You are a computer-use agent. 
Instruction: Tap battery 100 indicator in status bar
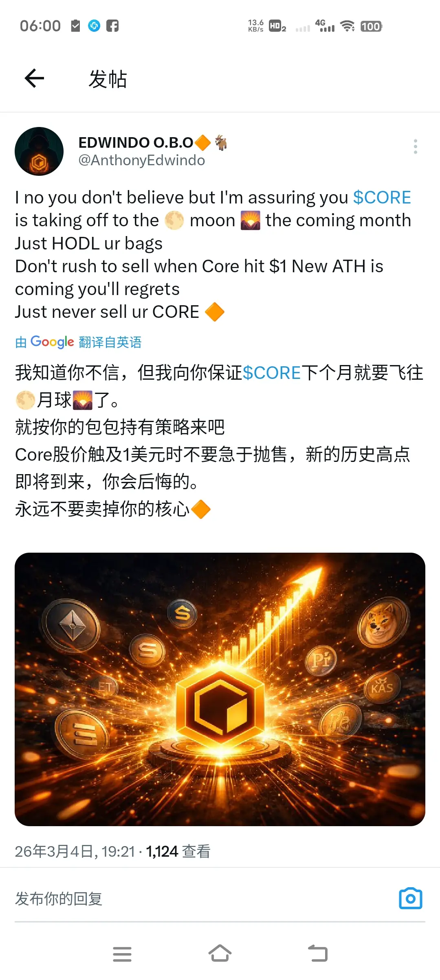click(371, 26)
